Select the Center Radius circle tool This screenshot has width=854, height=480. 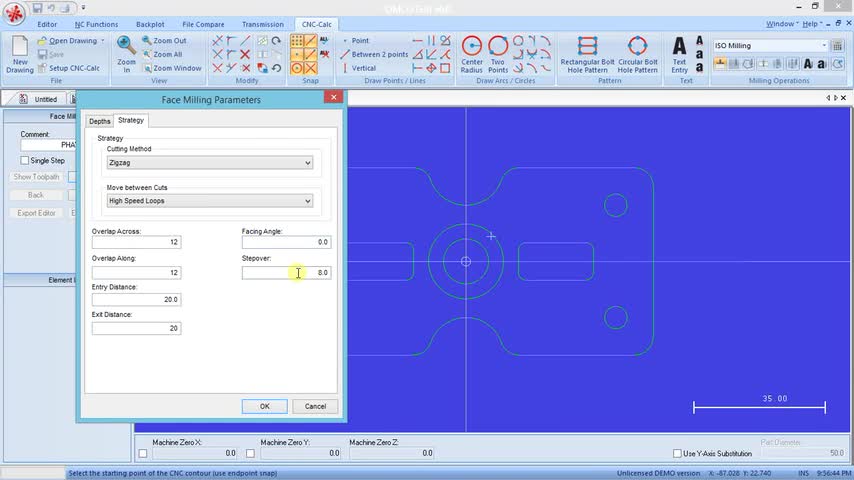[472, 54]
